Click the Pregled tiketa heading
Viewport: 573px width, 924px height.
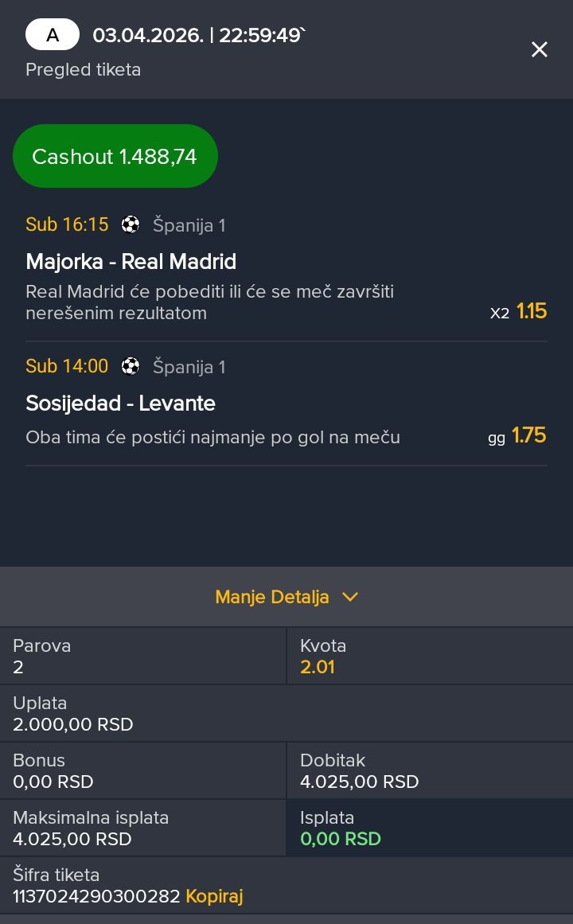[83, 70]
